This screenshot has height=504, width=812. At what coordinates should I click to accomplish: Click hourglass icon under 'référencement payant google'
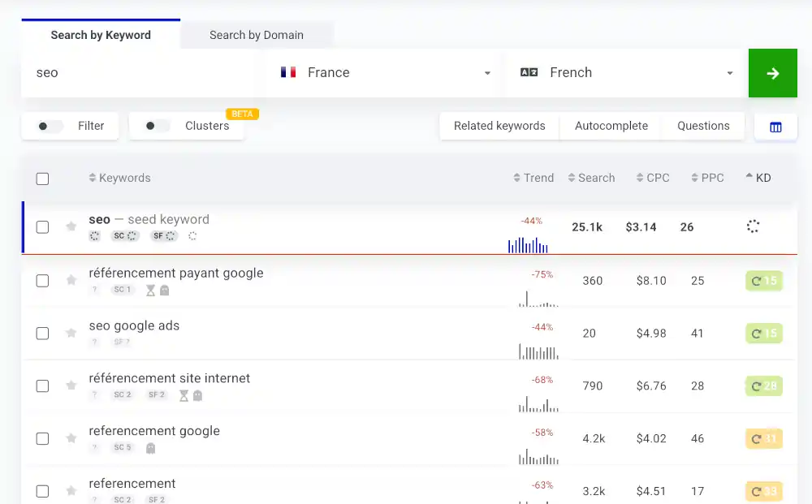pyautogui.click(x=150, y=291)
